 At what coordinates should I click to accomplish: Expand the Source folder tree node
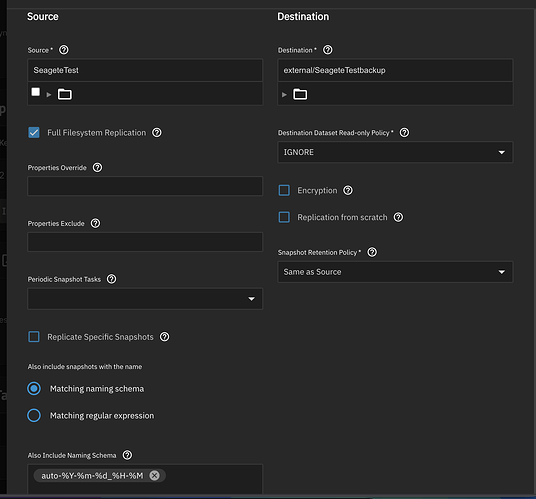point(49,95)
